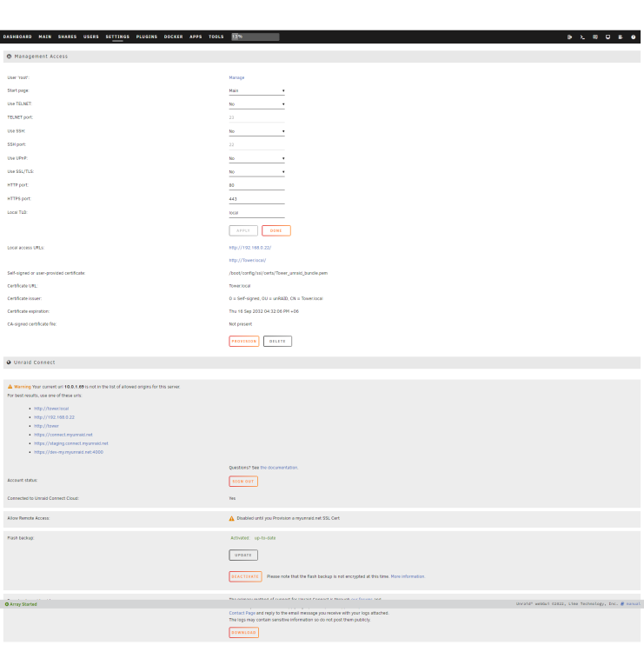Open the https://staging.connect.myunraid.net link
644x652 pixels.
71,443
